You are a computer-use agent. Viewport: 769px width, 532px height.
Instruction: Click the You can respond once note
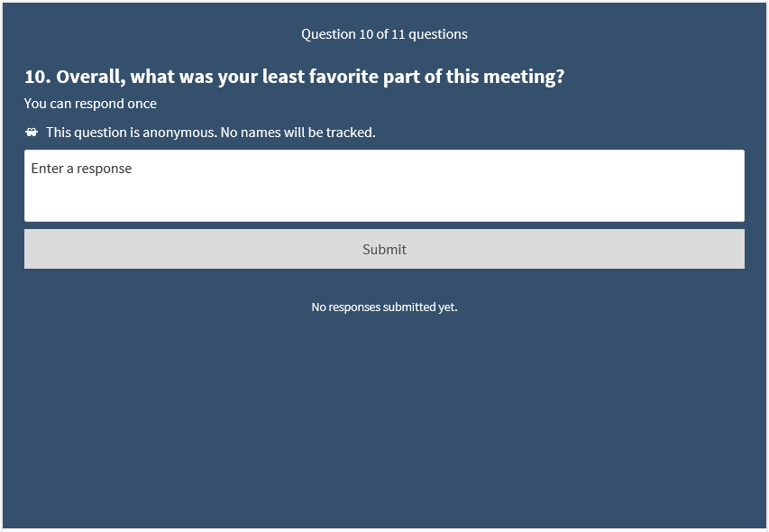point(90,104)
